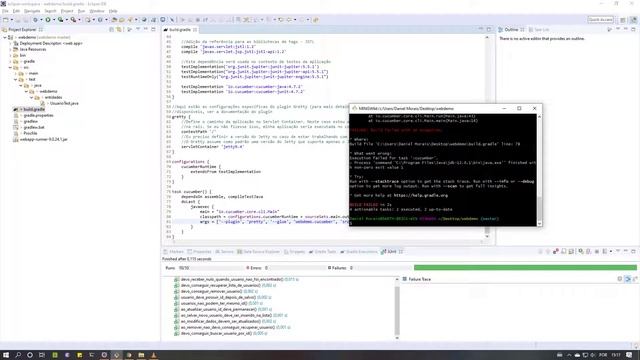The image size is (640, 360).
Task: Minimize the Project Explorer panel
Action: click(146, 29)
